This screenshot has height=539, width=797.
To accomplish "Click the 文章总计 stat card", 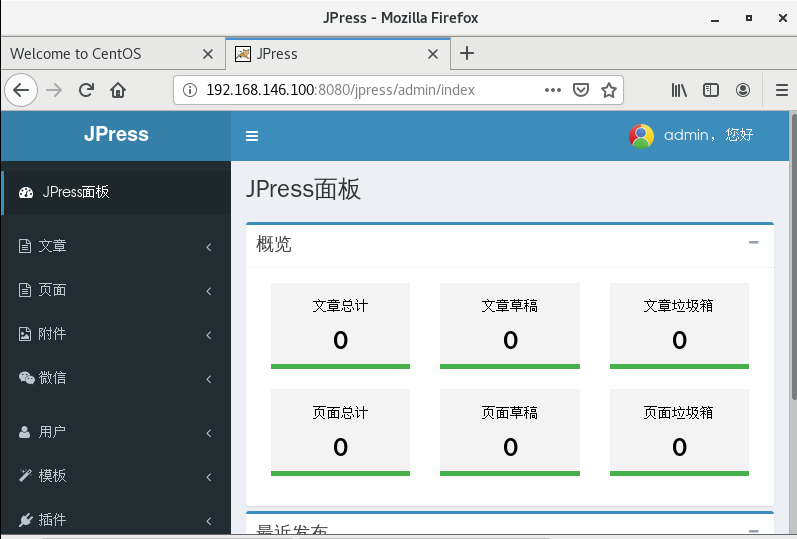I will click(340, 325).
